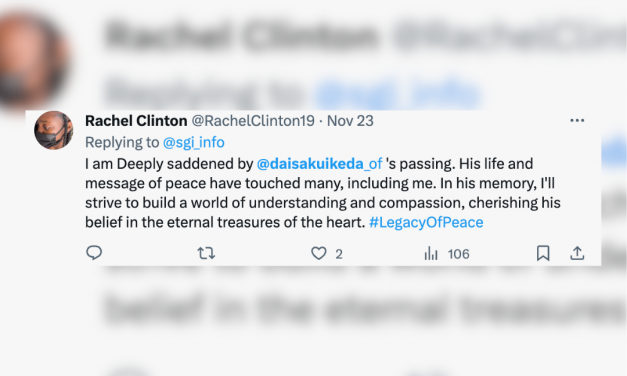Viewport: 627px width, 376px height.
Task: Click the Rachel Clinton display name
Action: 136,121
